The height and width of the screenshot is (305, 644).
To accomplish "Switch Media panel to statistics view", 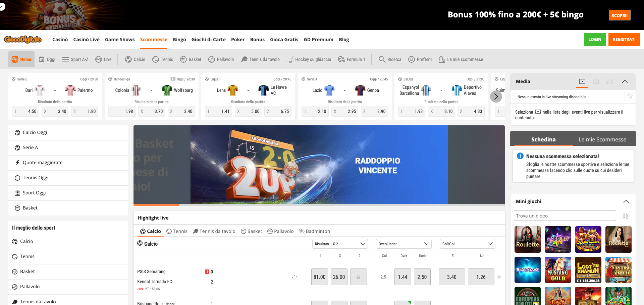I will (609, 81).
